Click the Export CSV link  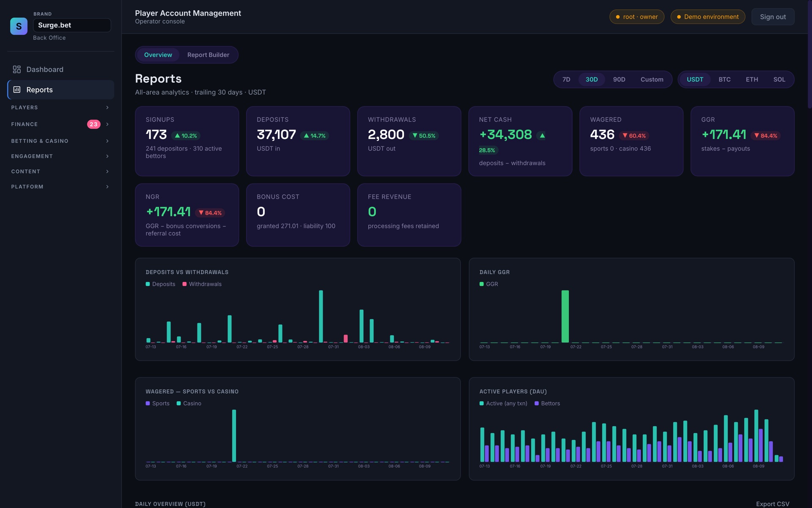(772, 504)
